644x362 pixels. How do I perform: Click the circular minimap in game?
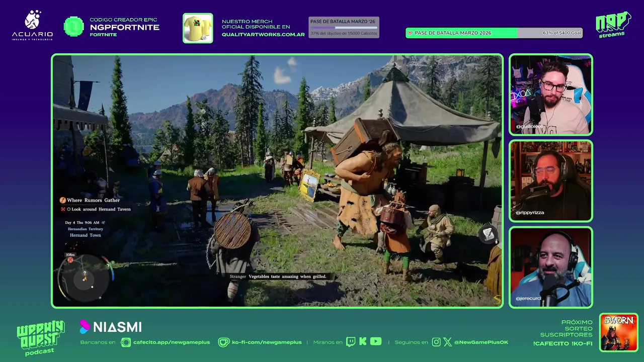tap(85, 278)
